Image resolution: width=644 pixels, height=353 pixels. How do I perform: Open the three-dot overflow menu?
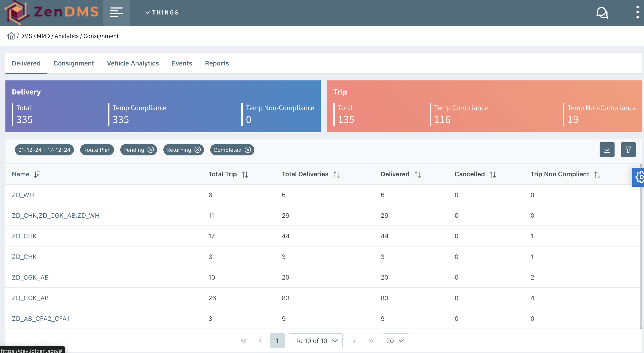point(637,12)
